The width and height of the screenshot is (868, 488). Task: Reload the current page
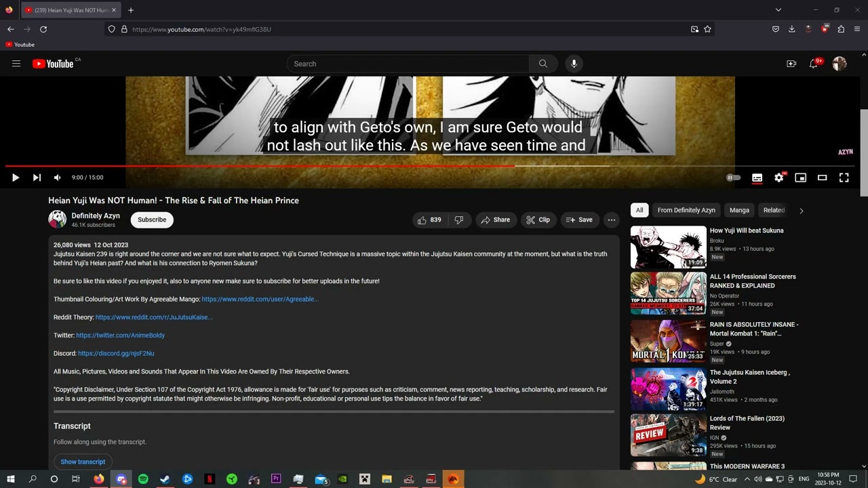[43, 29]
